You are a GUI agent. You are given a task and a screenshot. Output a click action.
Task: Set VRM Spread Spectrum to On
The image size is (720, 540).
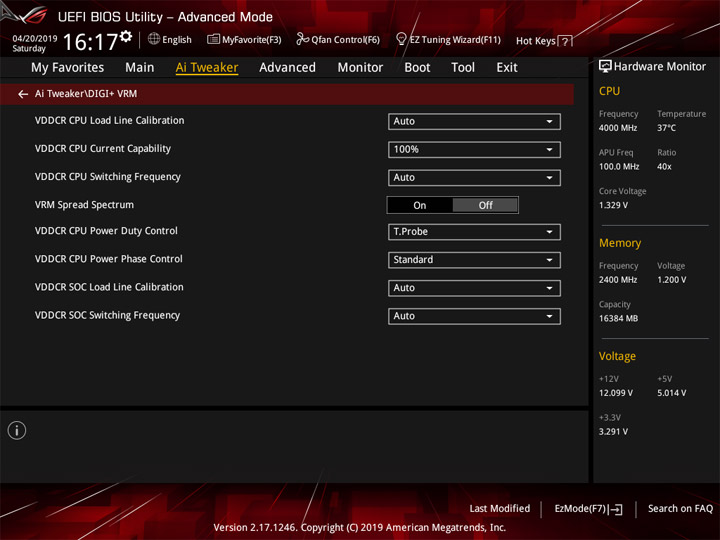(x=420, y=205)
